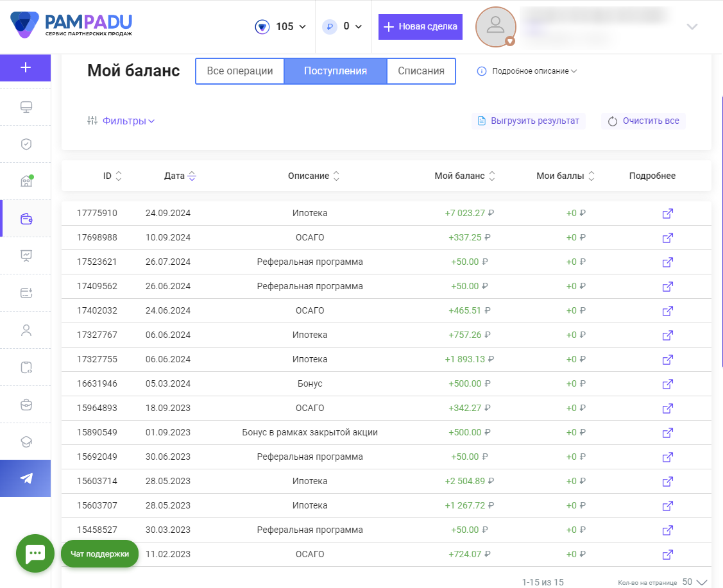Screen dimensions: 723x588
Task: Open details link for row 15692049
Action: tap(667, 457)
